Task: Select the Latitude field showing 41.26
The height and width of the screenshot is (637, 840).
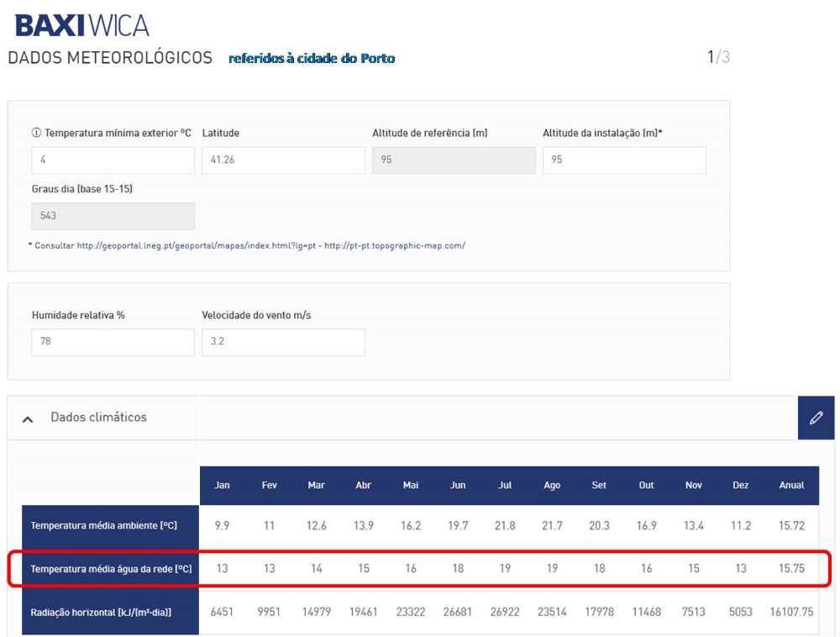Action: [x=283, y=160]
